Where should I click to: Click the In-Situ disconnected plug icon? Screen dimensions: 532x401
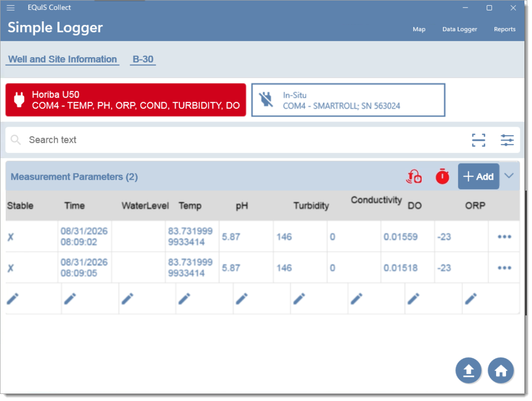266,100
